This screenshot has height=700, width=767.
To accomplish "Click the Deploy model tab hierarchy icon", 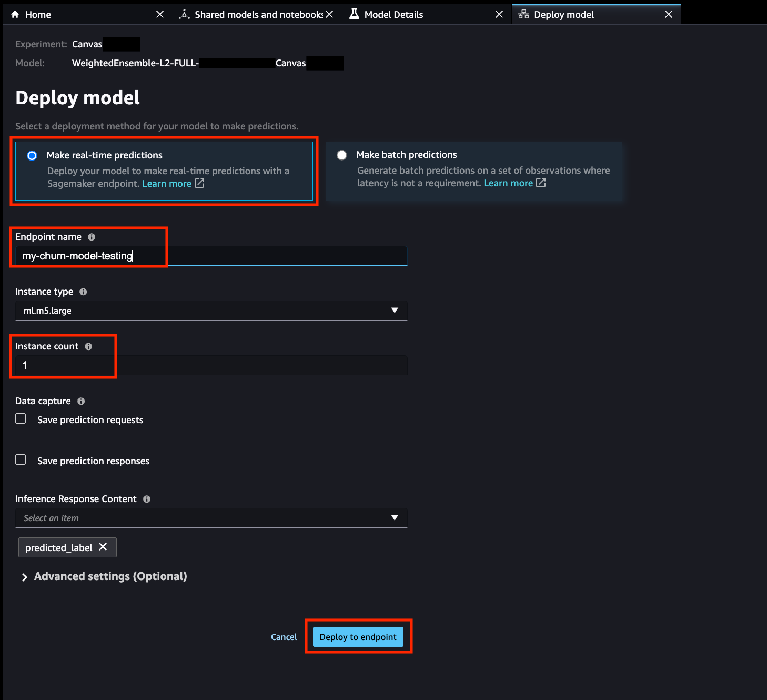I will 523,14.
